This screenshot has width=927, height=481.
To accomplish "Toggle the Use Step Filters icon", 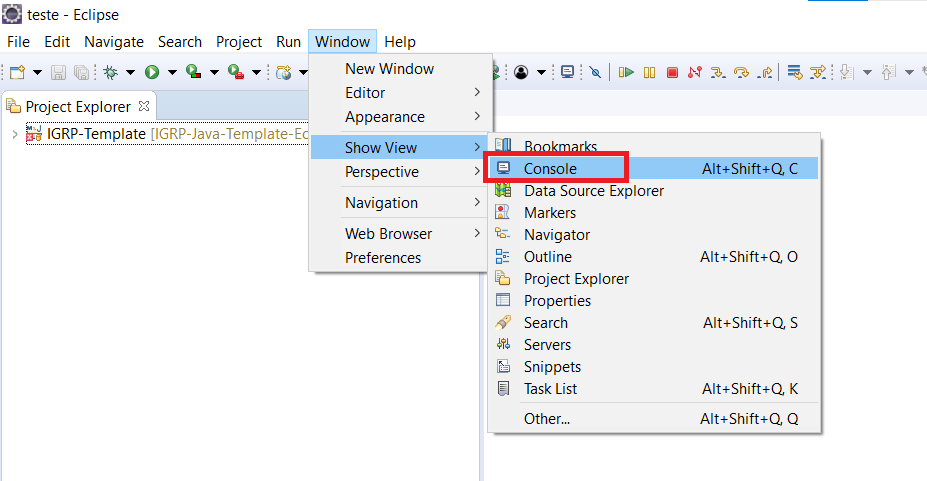I will click(818, 72).
